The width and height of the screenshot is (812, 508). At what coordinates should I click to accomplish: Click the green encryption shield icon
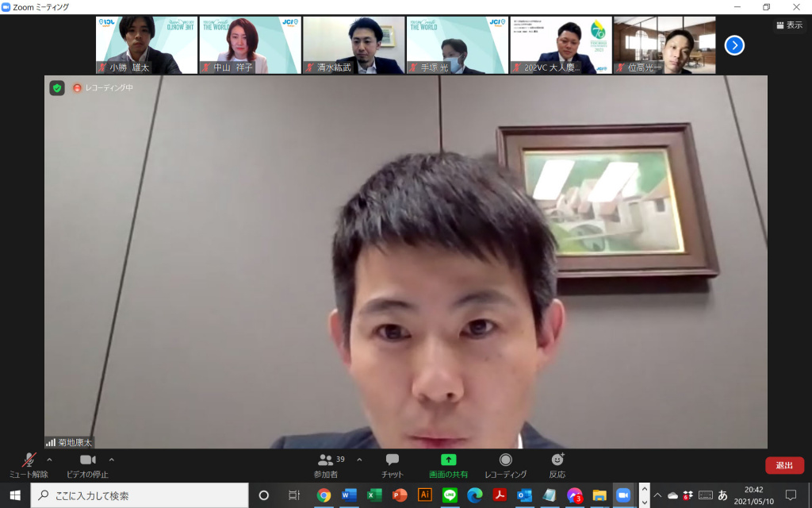pos(57,88)
